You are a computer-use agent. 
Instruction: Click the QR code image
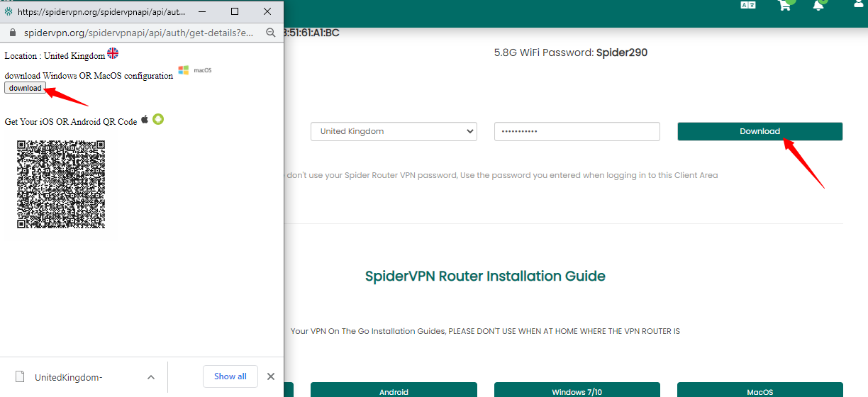click(x=61, y=184)
